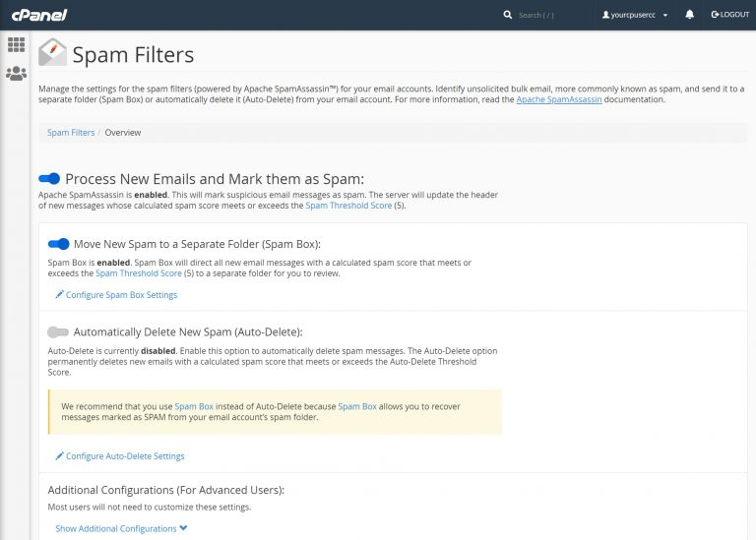Click the Spam Filters envelope icon
The image size is (756, 540).
click(52, 53)
